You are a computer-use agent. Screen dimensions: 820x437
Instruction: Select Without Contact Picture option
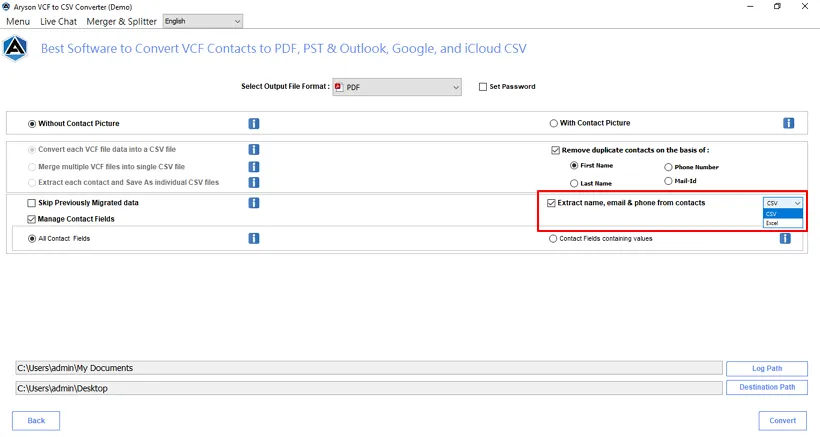32,124
